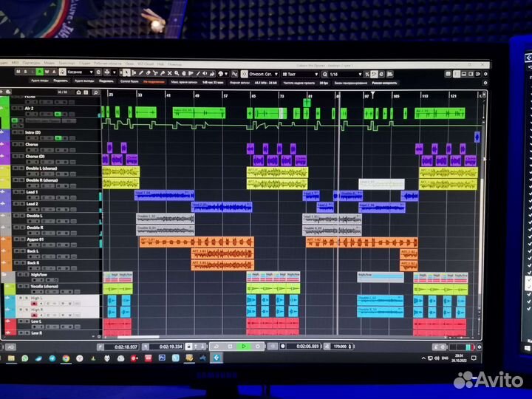Viewport: 532px width, 399px height.
Task: Click the Control Room button in the status line
Action: [129, 82]
